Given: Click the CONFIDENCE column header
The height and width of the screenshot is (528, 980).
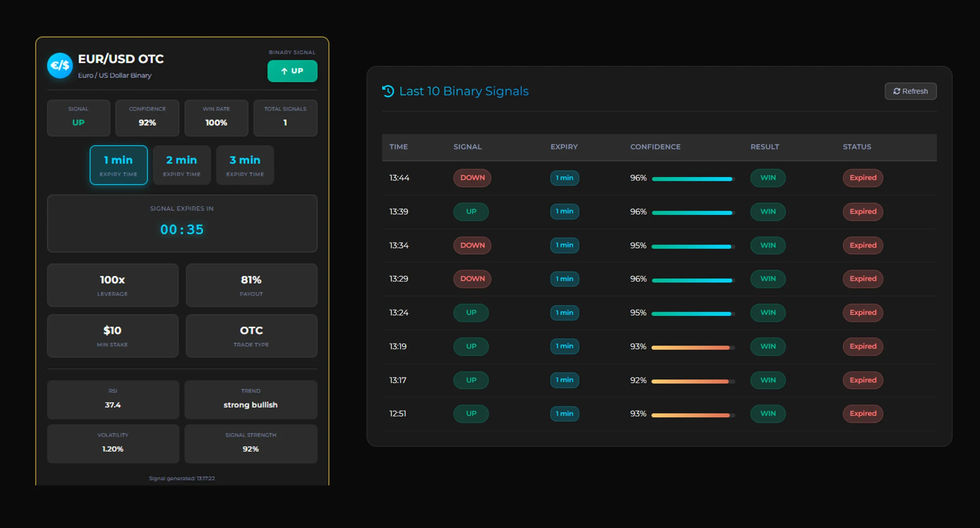Looking at the screenshot, I should click(x=655, y=147).
